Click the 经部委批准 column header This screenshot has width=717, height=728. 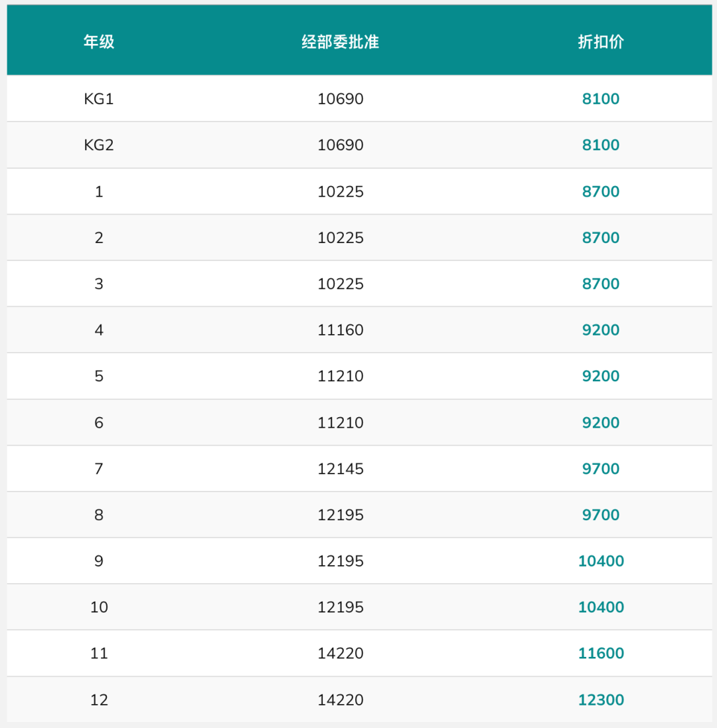coord(340,42)
